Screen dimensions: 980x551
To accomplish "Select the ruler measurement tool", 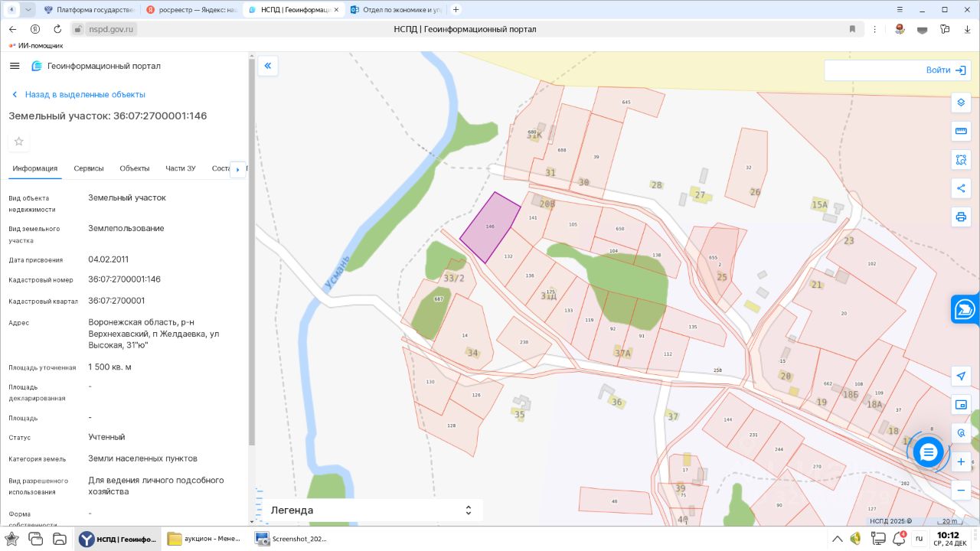I will point(961,131).
